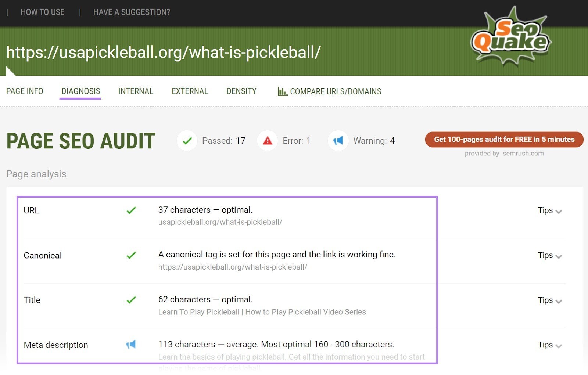
Task: Click the bar chart icon beside Compare URLs/Domains
Action: point(282,92)
